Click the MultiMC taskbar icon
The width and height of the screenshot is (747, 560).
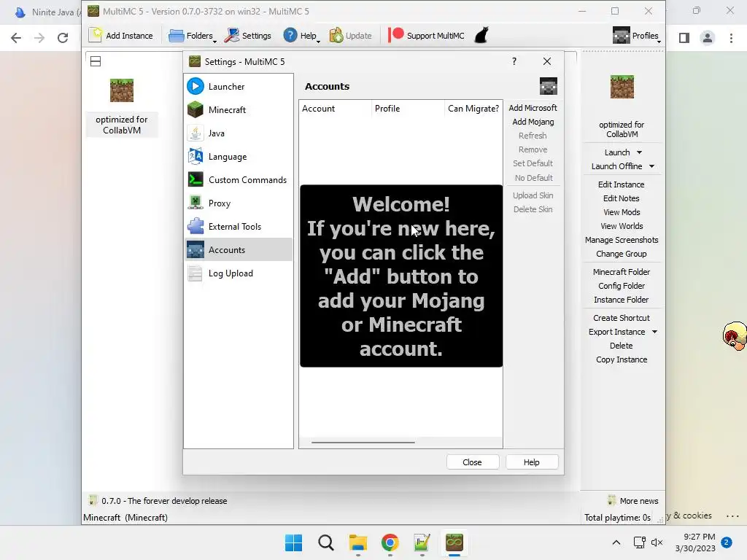pyautogui.click(x=454, y=542)
